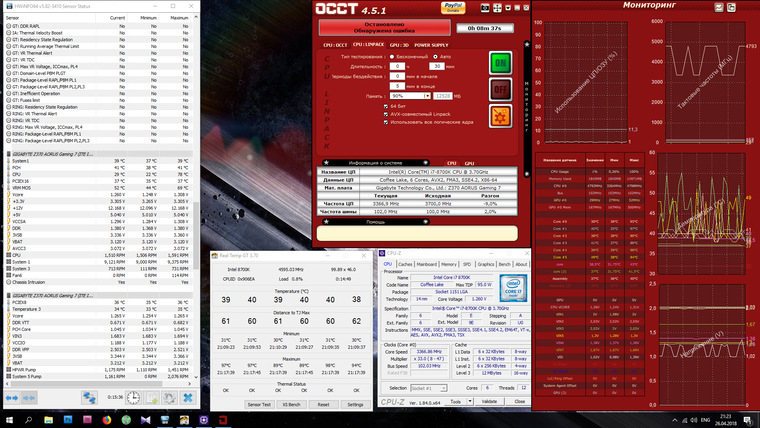
Task: Click HWiNFO network computers icon
Action: (x=89, y=398)
